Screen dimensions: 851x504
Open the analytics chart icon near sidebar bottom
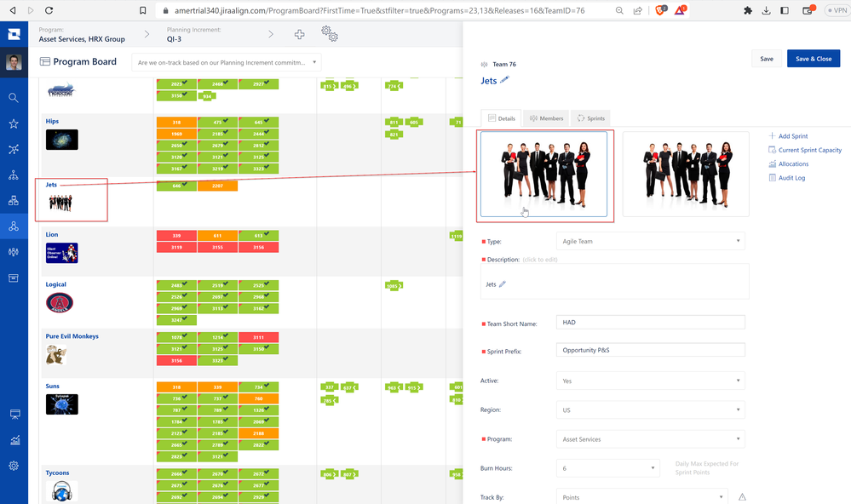[14, 439]
